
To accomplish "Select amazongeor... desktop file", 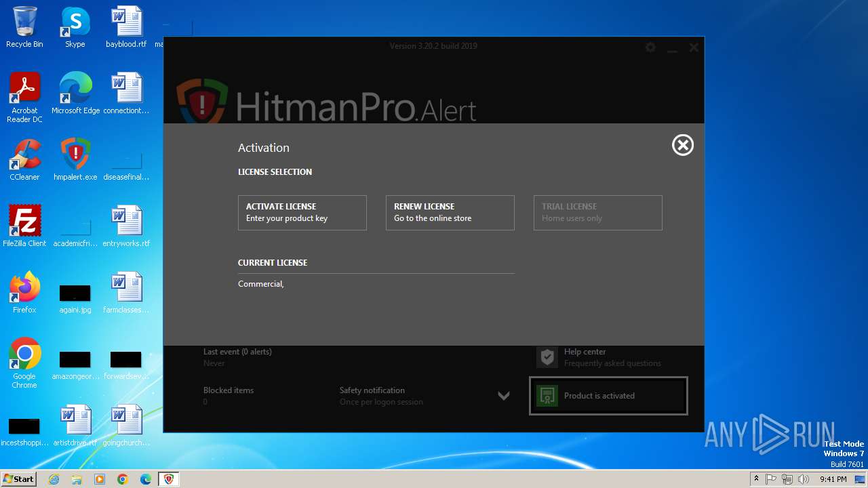I will pyautogui.click(x=75, y=365).
